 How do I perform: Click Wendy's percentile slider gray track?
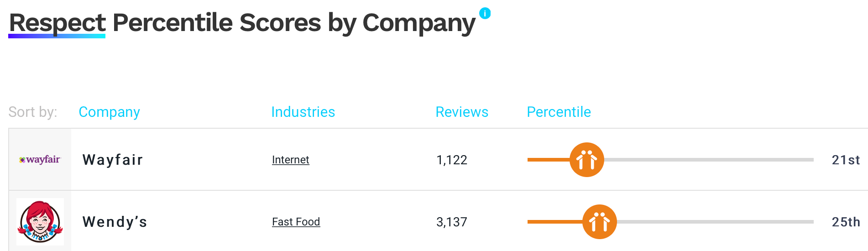(715, 222)
